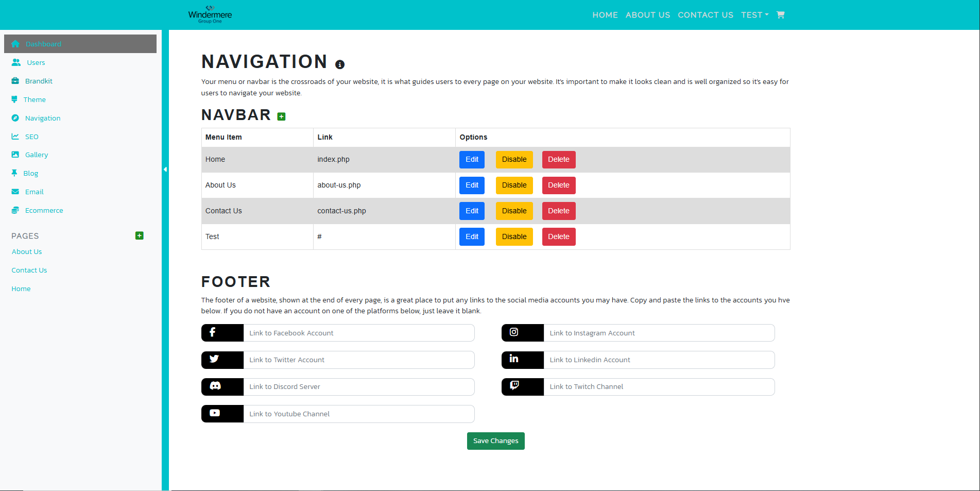
Task: Select Theme in the sidebar menu
Action: tap(35, 99)
